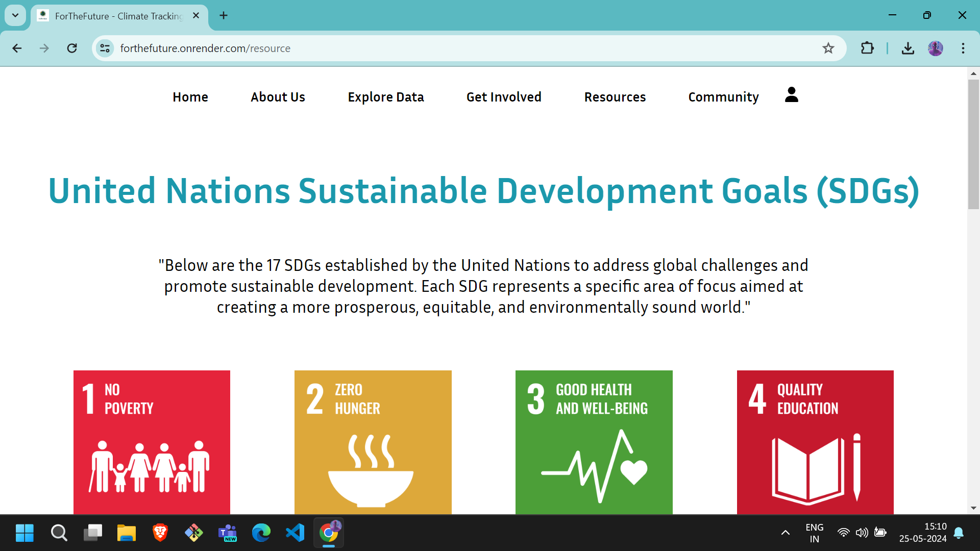This screenshot has width=980, height=551.
Task: Navigate to the Community page
Action: tap(723, 97)
